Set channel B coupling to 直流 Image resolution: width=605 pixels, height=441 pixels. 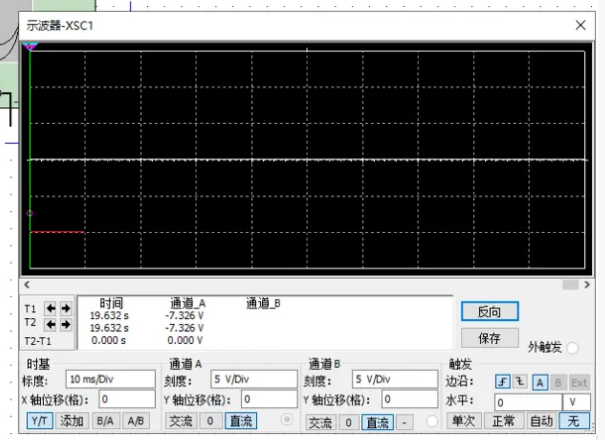(378, 422)
